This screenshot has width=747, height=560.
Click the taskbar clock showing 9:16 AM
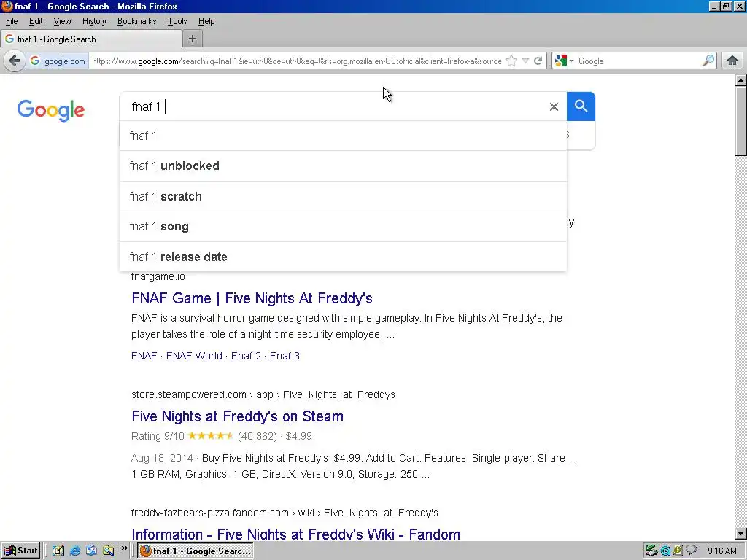721,551
